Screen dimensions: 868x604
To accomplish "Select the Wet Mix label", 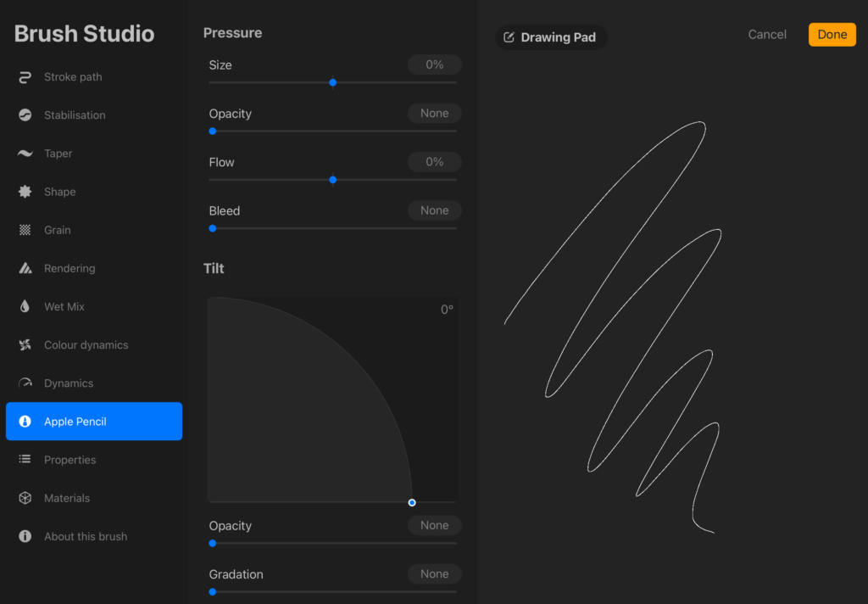I will point(64,306).
